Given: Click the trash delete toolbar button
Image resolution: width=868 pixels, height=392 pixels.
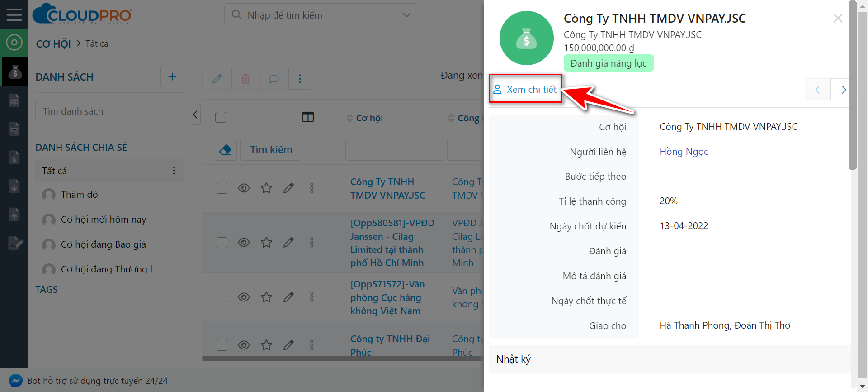Looking at the screenshot, I should (x=245, y=79).
